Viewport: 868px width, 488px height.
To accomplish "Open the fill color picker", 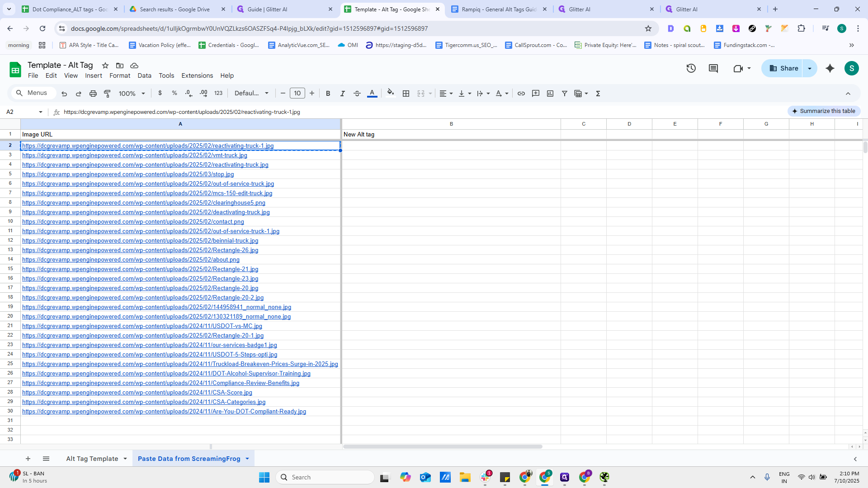I will pyautogui.click(x=391, y=94).
